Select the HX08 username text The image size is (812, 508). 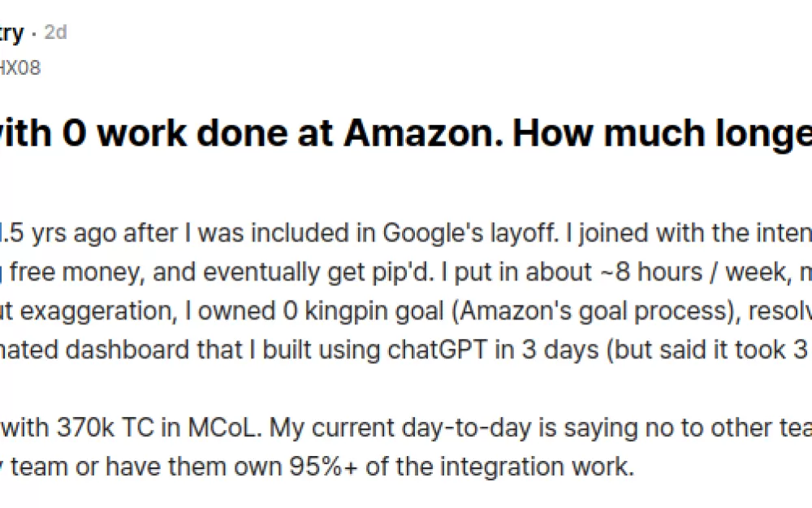point(19,68)
